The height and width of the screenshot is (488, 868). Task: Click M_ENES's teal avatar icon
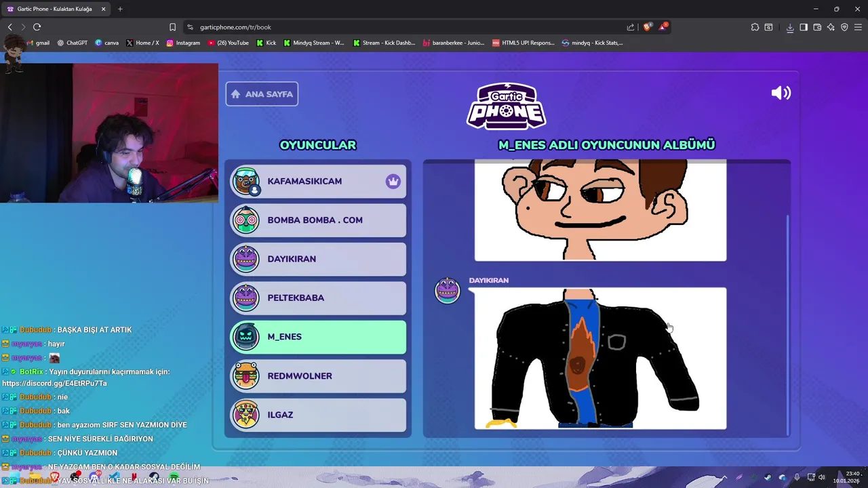click(245, 337)
